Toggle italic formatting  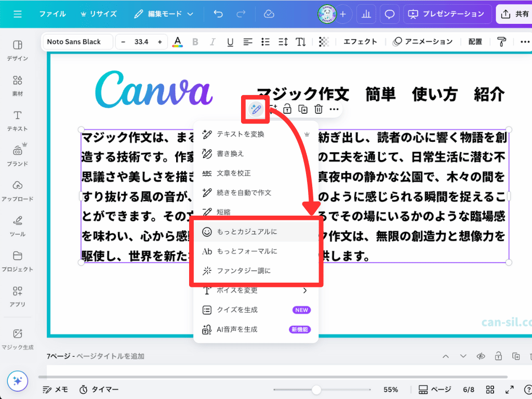[x=212, y=42]
